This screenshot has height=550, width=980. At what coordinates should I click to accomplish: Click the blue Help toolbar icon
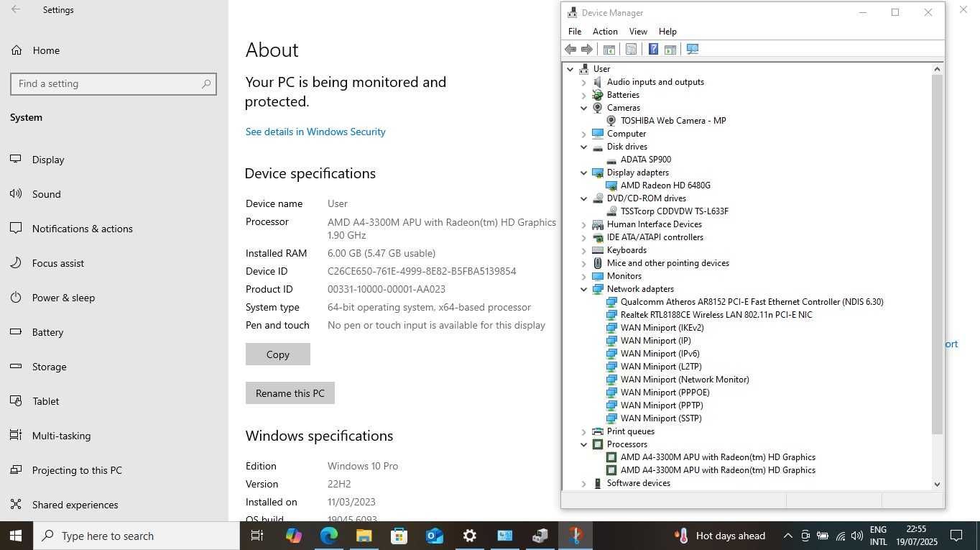coord(653,49)
